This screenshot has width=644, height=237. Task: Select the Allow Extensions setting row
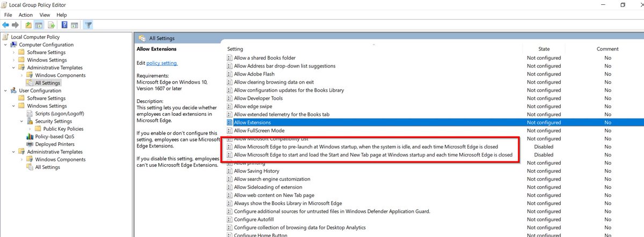[x=434, y=122]
